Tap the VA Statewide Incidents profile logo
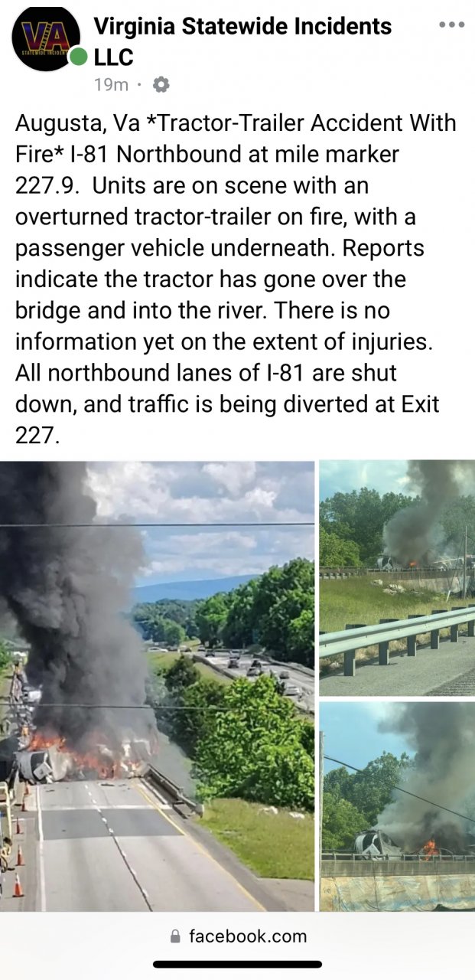475x980 pixels. click(45, 38)
